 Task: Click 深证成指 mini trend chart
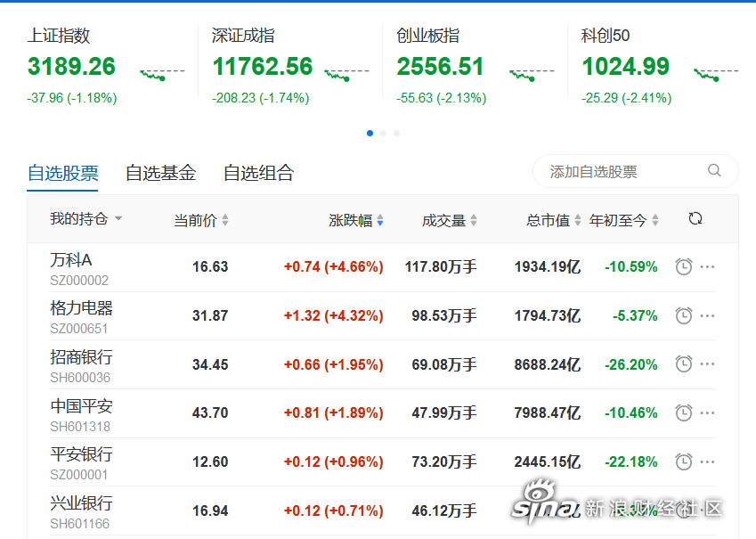coord(347,74)
